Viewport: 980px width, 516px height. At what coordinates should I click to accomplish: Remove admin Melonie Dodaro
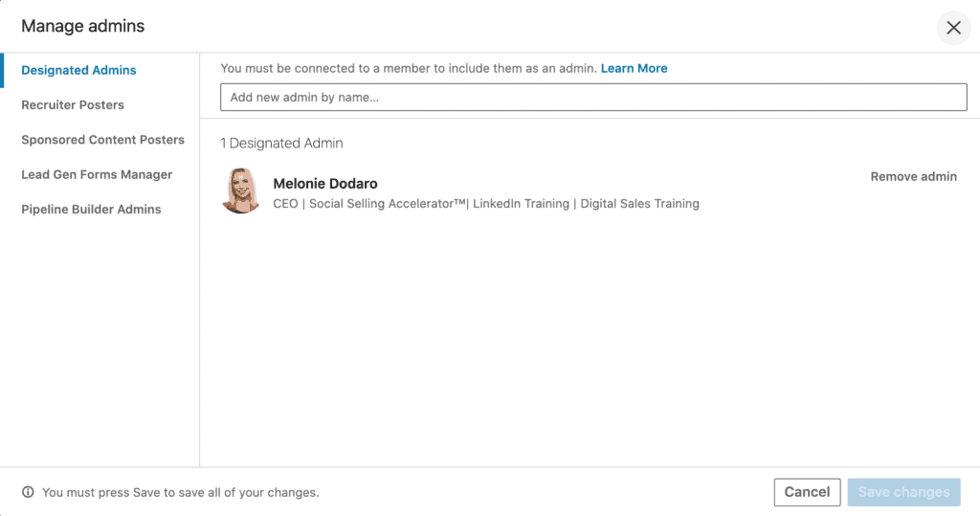[913, 176]
